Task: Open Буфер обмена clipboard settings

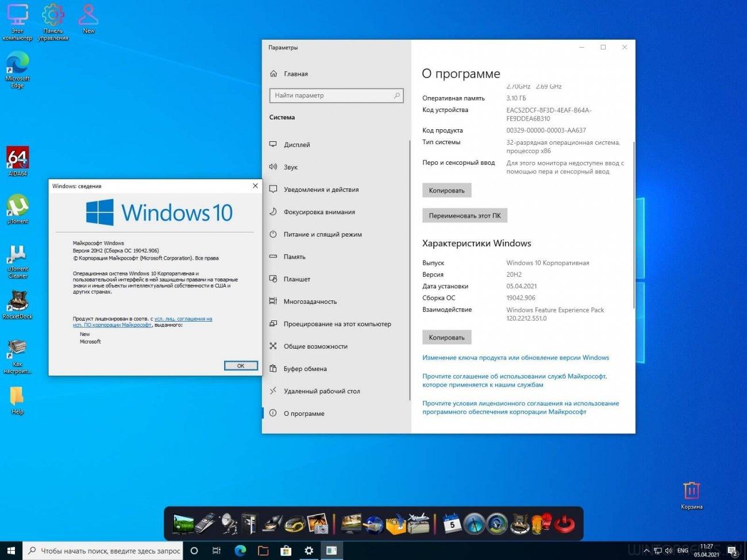Action: [336, 369]
